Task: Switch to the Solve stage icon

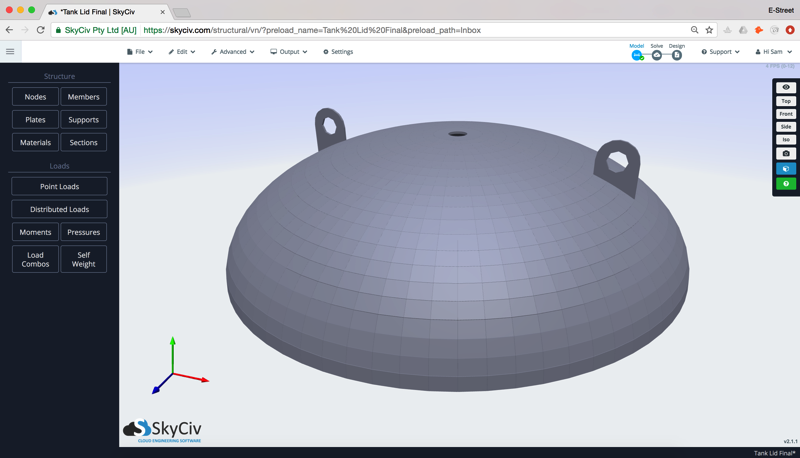Action: pos(656,55)
